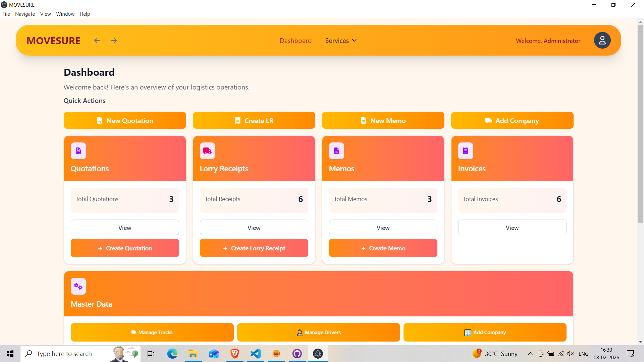The height and width of the screenshot is (362, 644).
Task: Open GitHub Desktop from the taskbar
Action: coord(297,353)
